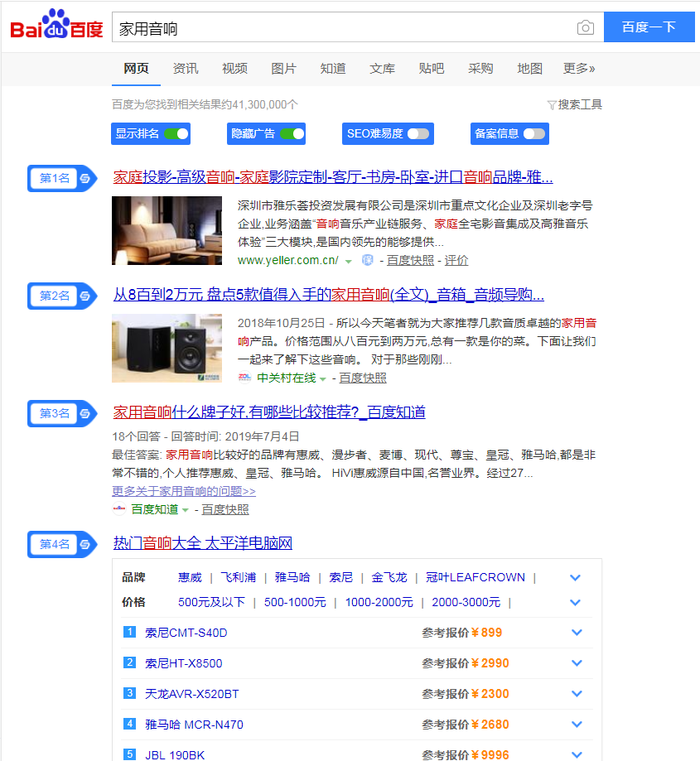The height and width of the screenshot is (761, 700).
Task: Expand the 索尼HT-X8500 row chevron
Action: [x=577, y=663]
